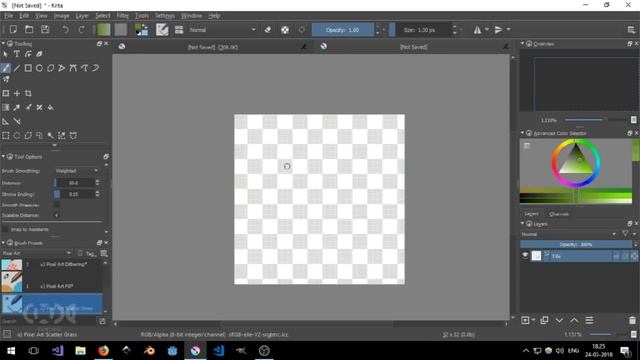Open the layer blending mode Normal dropdown

[x=569, y=234]
